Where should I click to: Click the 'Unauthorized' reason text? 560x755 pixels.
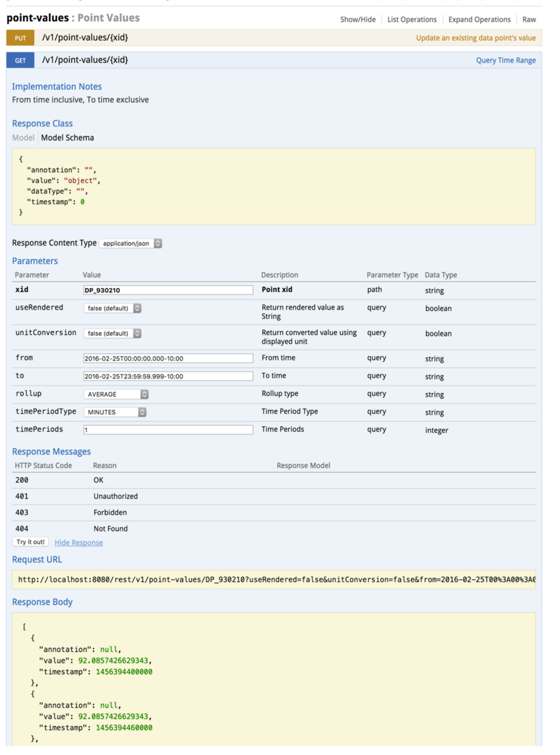click(116, 496)
